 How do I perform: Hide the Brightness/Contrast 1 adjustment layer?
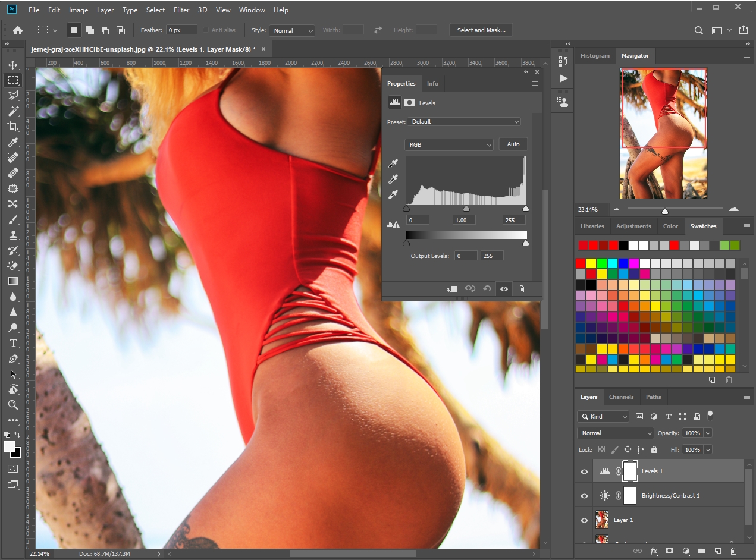584,495
